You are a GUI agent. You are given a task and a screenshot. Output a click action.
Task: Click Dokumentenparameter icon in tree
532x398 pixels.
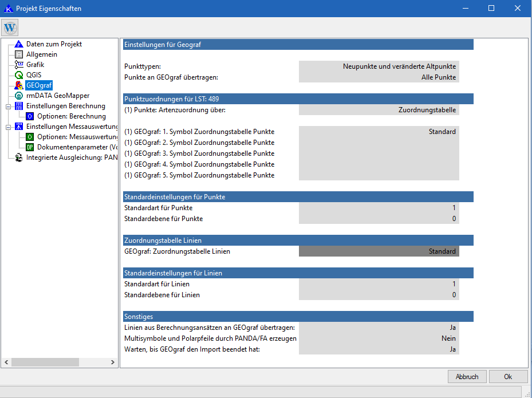(30, 147)
